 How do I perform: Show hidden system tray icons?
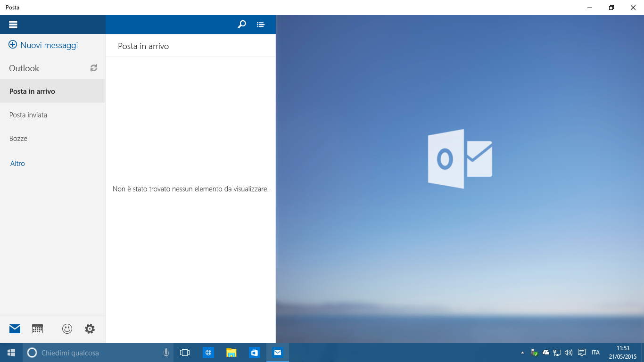(522, 353)
